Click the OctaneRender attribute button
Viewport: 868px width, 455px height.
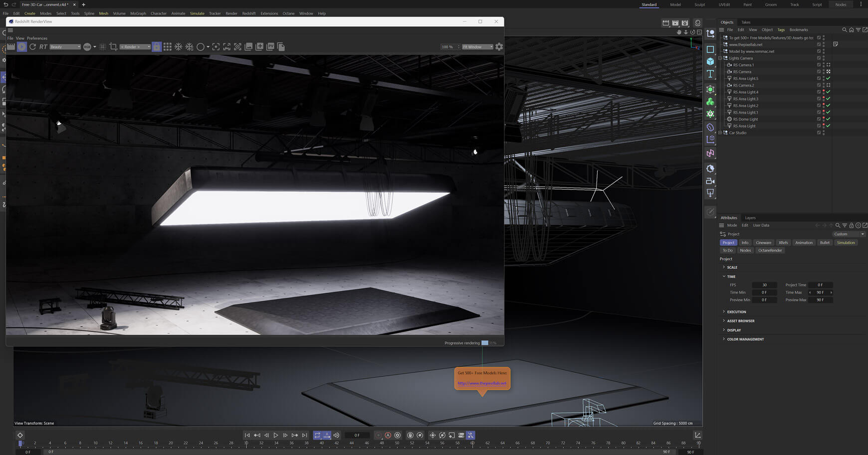pyautogui.click(x=770, y=250)
